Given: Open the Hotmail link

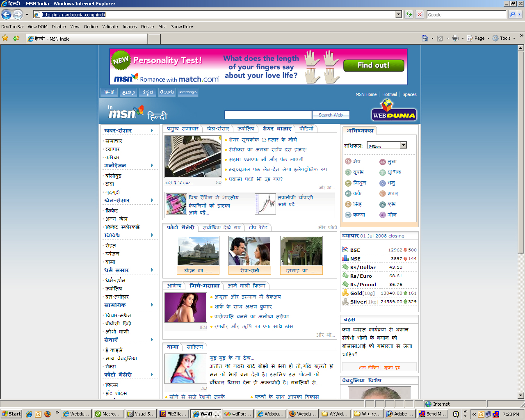Looking at the screenshot, I should (390, 94).
